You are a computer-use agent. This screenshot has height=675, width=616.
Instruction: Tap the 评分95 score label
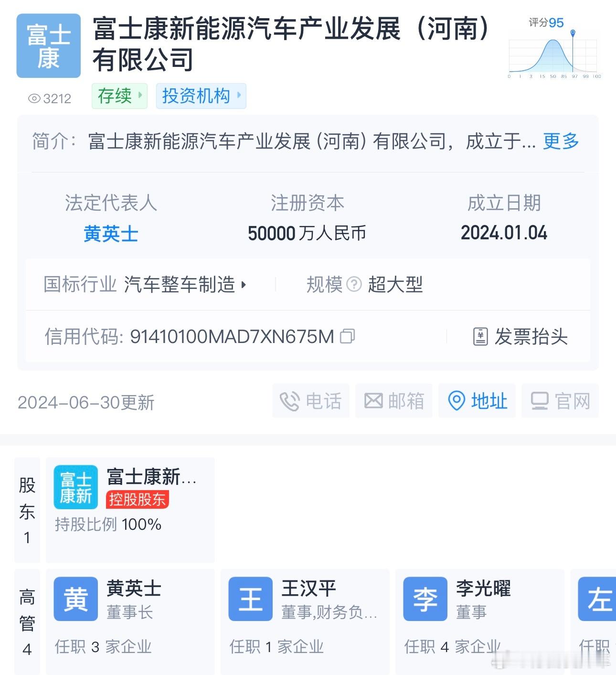(x=546, y=22)
